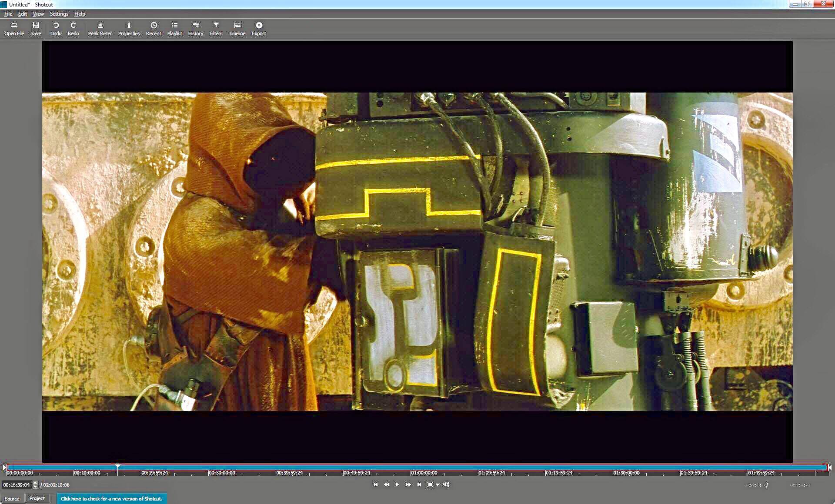Skip to the end of the video

click(419, 484)
